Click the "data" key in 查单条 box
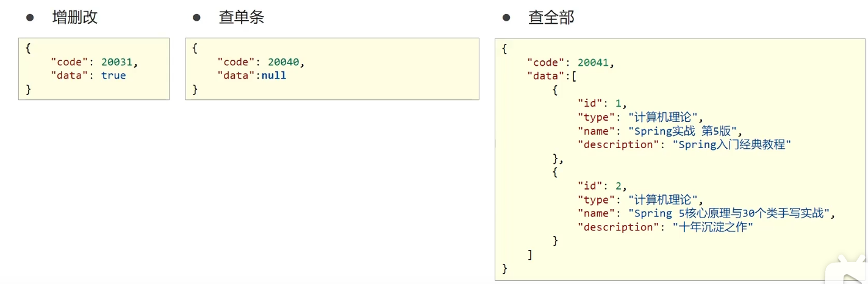Screen dimensions: 868x284 coord(237,76)
